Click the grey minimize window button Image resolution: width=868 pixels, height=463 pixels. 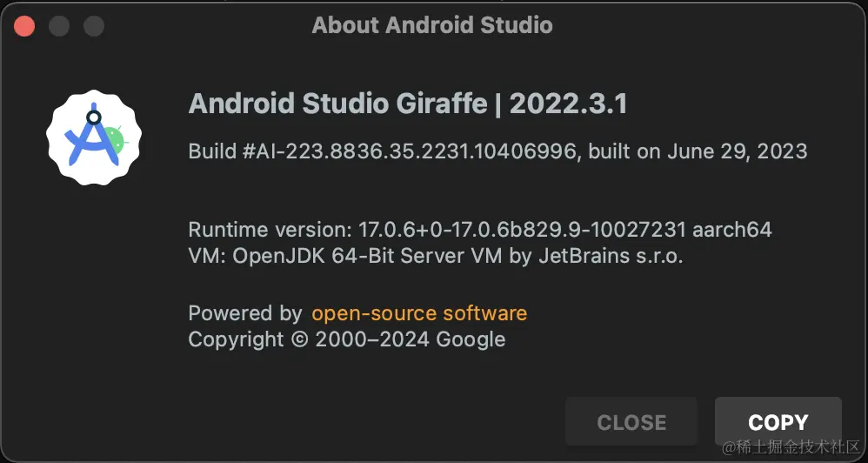point(59,25)
